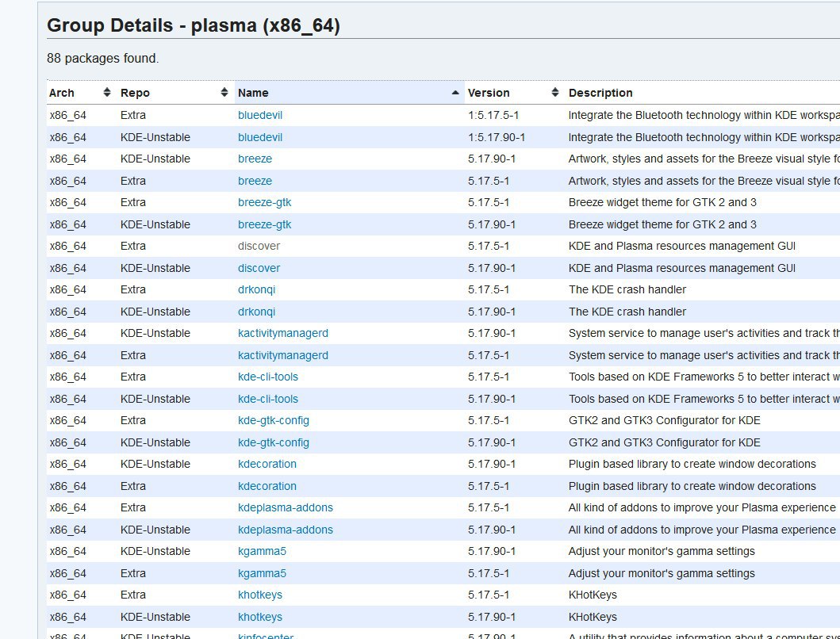The width and height of the screenshot is (840, 639).
Task: Click kdeplasma-addons Extra row addons description
Action: (x=702, y=507)
